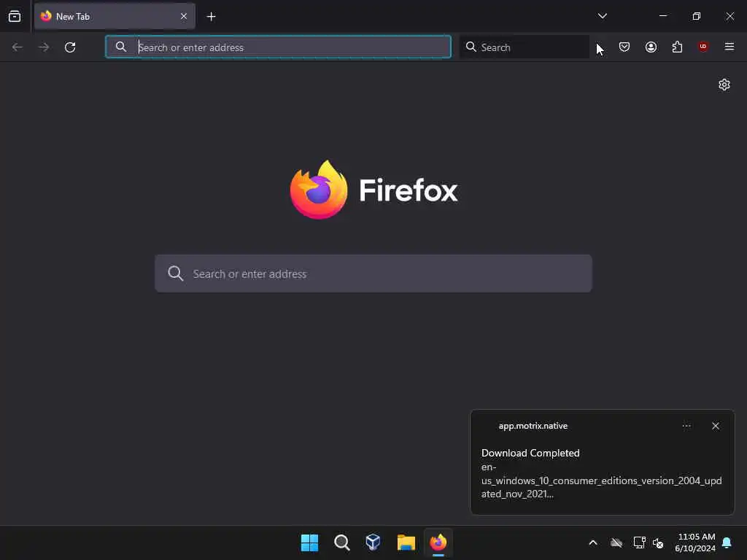Show hidden system tray icons
747x560 pixels.
click(x=593, y=542)
